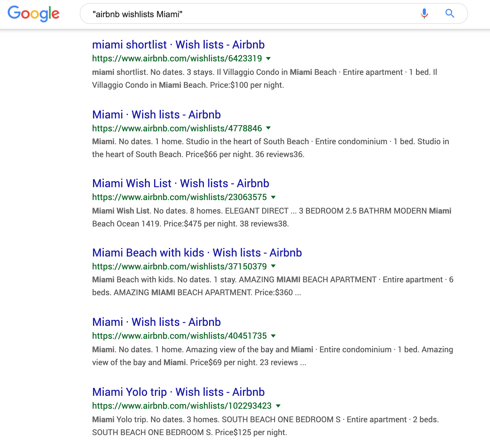The height and width of the screenshot is (448, 490).
Task: Open the Miami Wish lists result for wishlists/40451735
Action: point(157,322)
